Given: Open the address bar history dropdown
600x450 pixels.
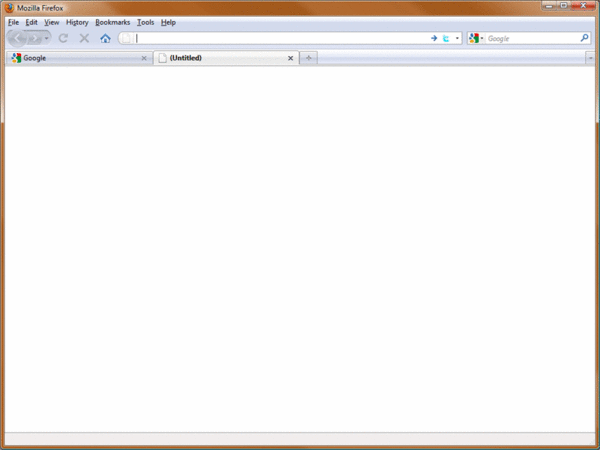Looking at the screenshot, I should tap(457, 38).
